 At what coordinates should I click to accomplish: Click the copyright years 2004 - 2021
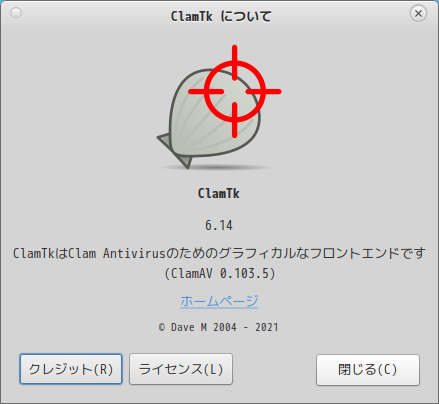coord(246,327)
